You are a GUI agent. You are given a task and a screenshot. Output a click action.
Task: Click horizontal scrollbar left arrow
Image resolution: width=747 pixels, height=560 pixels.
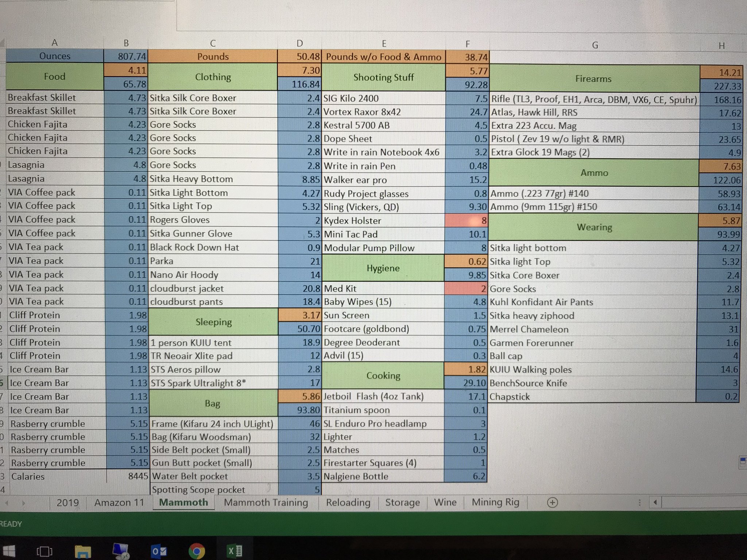(655, 503)
